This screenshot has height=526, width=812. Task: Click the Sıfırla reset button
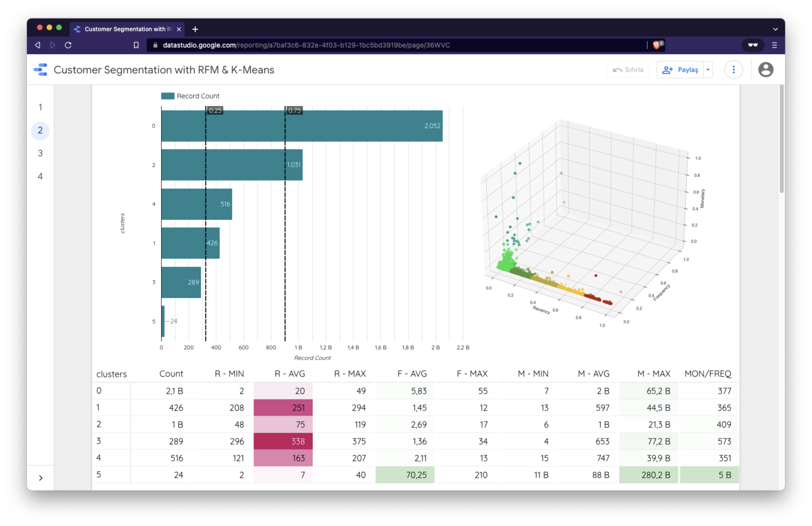click(x=628, y=70)
